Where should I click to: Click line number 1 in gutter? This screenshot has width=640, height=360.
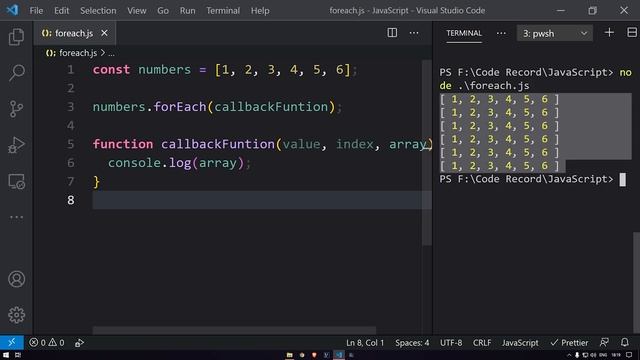pos(71,70)
